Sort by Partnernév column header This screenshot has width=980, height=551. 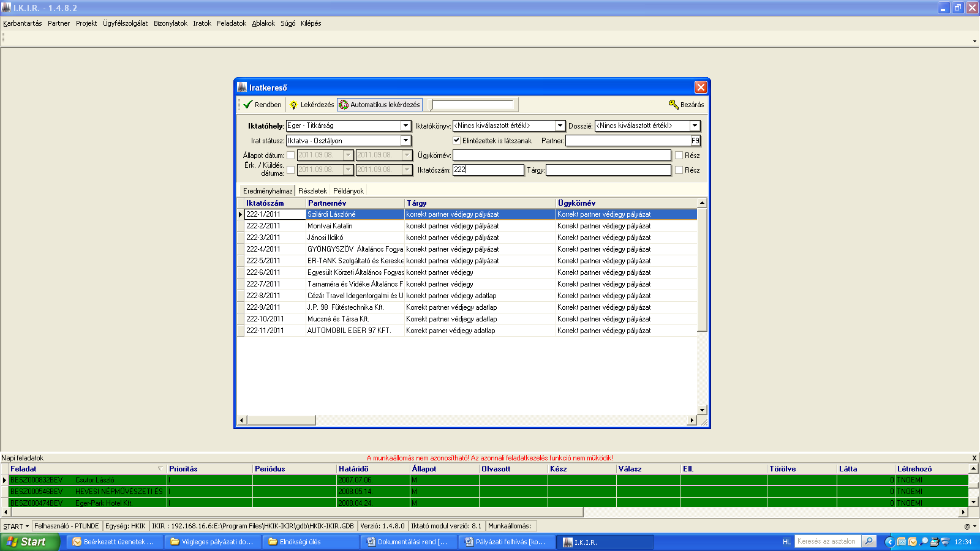click(x=355, y=203)
